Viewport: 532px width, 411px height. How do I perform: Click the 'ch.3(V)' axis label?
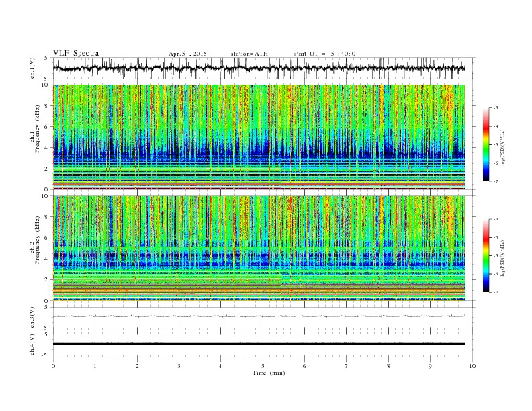click(32, 317)
